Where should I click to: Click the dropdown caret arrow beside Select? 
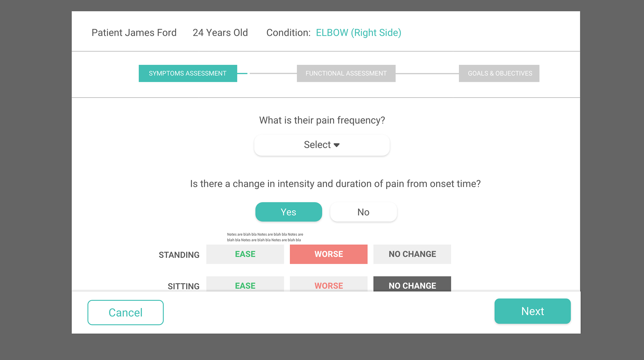click(x=337, y=145)
